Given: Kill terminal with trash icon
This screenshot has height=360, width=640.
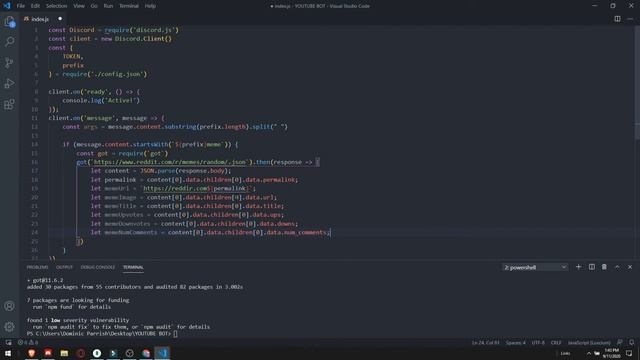Looking at the screenshot, I should coord(604,267).
